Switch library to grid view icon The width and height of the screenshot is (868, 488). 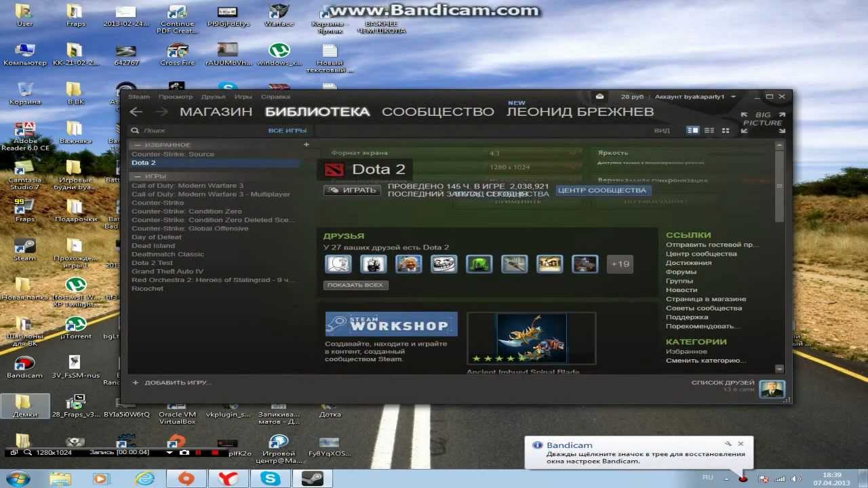click(x=726, y=130)
